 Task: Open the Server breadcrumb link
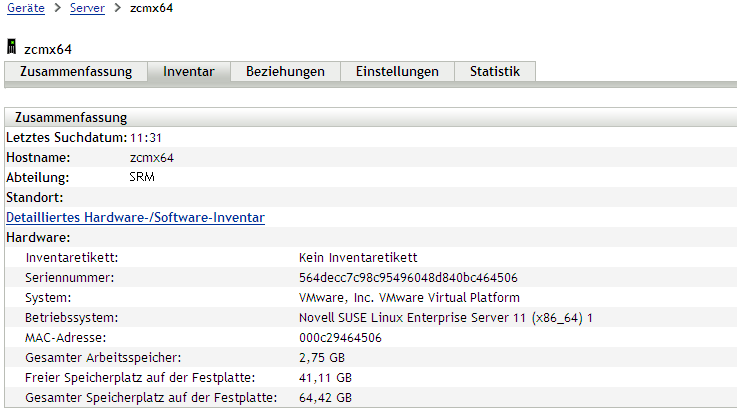point(87,9)
